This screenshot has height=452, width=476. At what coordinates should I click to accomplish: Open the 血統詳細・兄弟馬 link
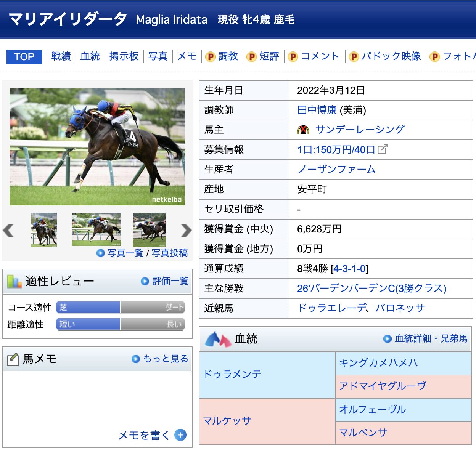(x=431, y=339)
